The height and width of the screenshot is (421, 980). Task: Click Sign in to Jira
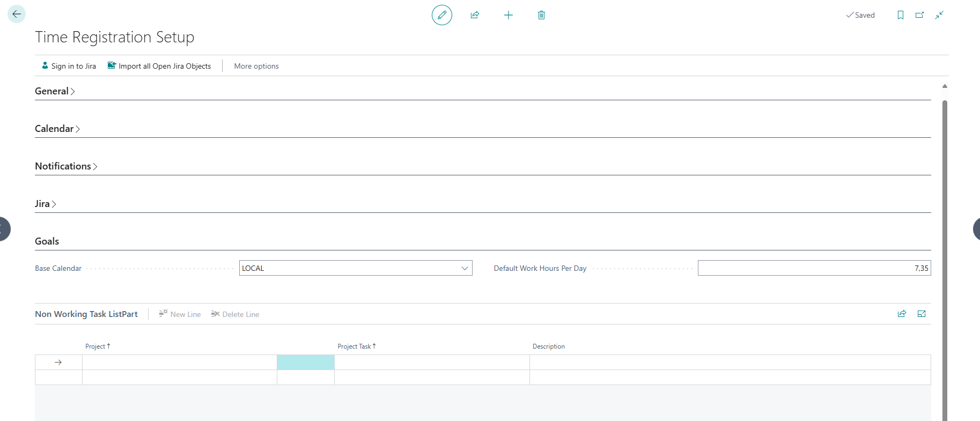[69, 66]
